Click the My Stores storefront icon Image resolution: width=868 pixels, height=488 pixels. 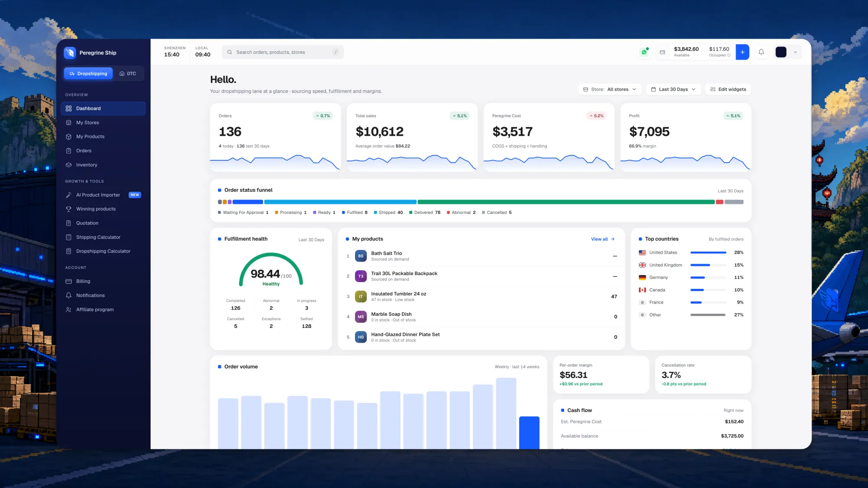point(69,123)
